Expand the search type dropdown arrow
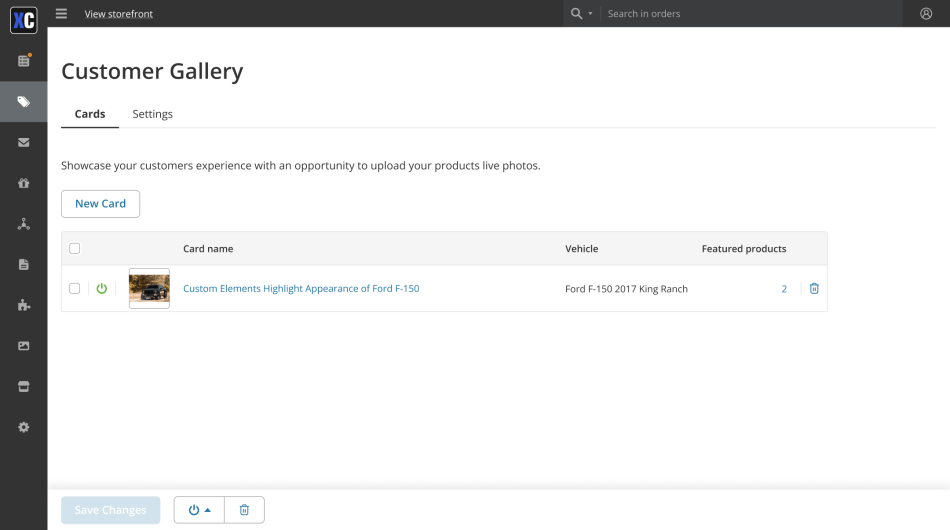 coord(590,14)
